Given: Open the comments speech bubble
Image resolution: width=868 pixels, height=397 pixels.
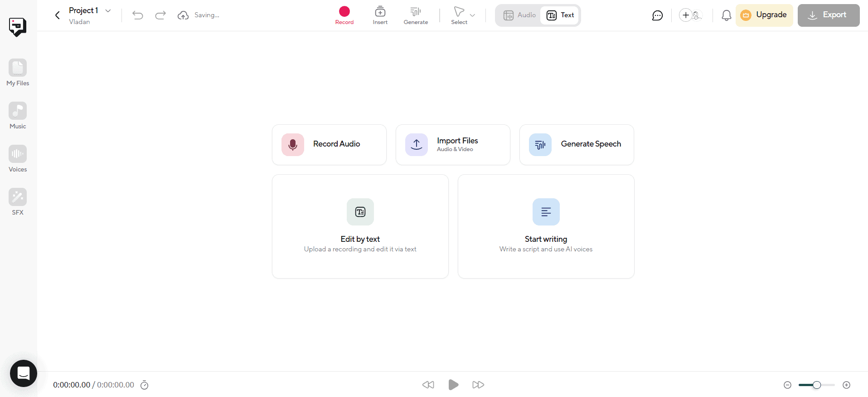Looking at the screenshot, I should point(657,15).
